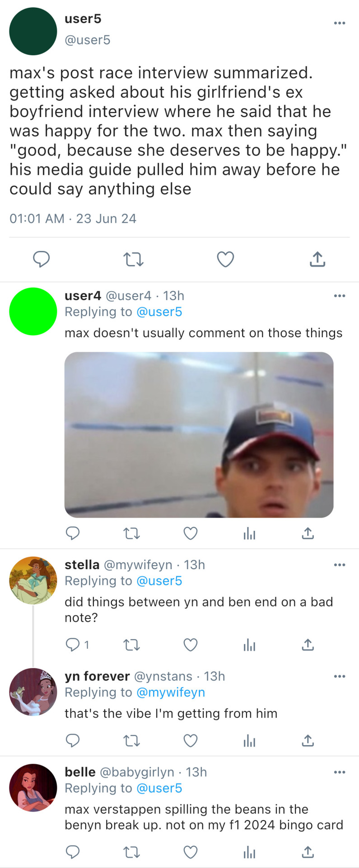Screen dimensions: 359x868
Task: Like stella's reply about yn and ben
Action: (191, 645)
